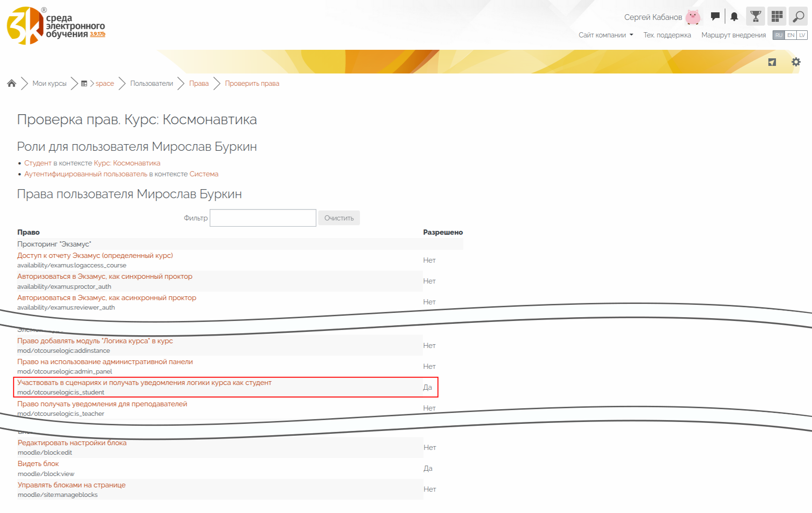Switch language to EN
This screenshot has width=812, height=513.
click(x=791, y=35)
